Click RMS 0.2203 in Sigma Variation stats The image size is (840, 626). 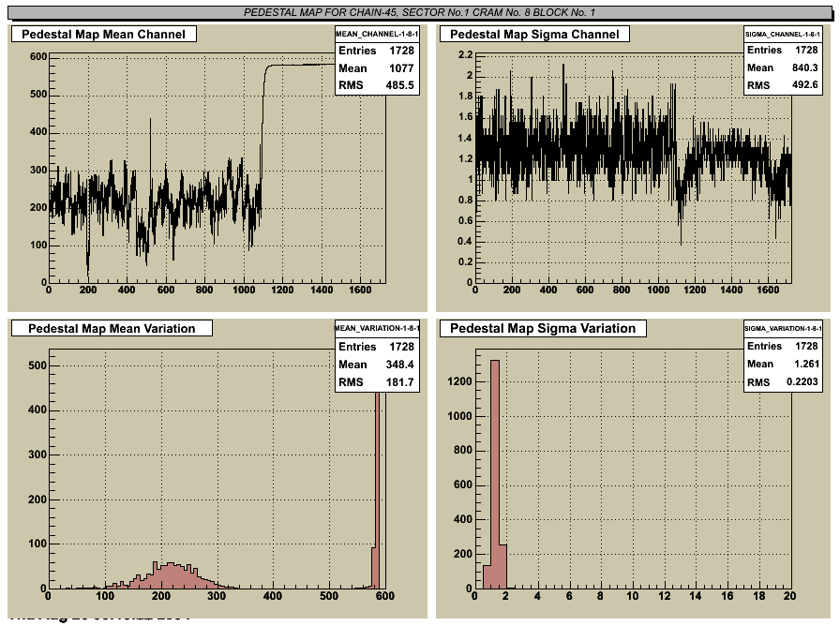point(783,381)
